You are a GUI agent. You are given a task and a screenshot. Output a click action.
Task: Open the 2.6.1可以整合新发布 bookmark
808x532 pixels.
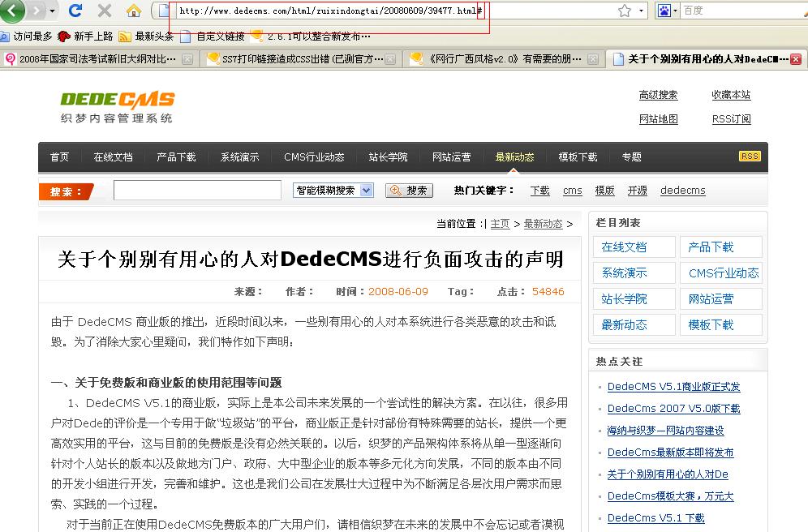[x=310, y=36]
